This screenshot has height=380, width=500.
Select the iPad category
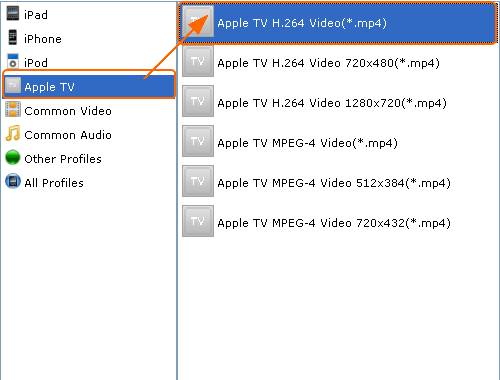[89, 14]
